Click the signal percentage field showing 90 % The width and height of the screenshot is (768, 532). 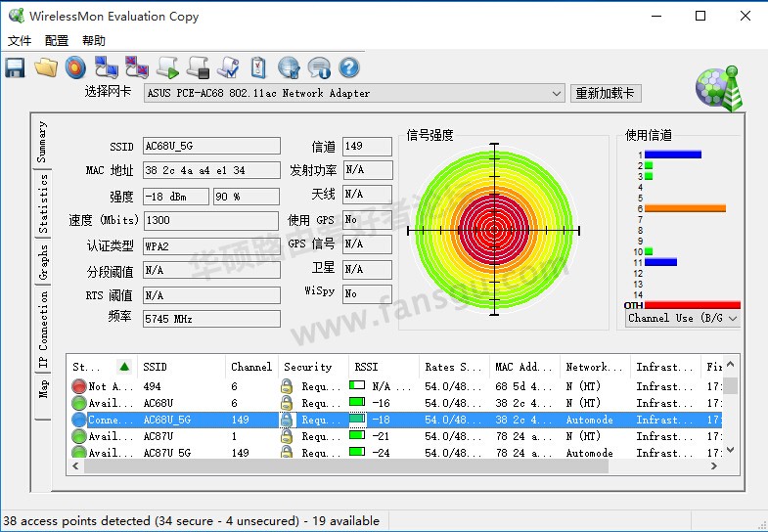tap(247, 197)
